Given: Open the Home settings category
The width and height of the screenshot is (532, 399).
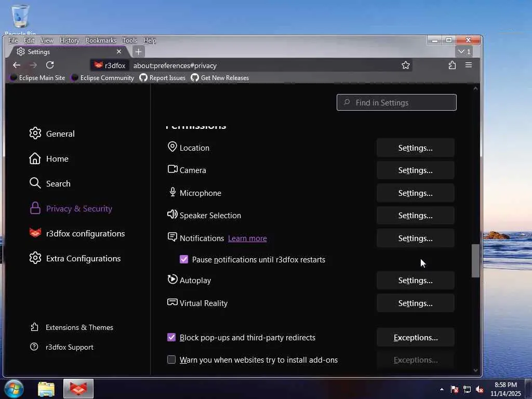Looking at the screenshot, I should [49, 158].
